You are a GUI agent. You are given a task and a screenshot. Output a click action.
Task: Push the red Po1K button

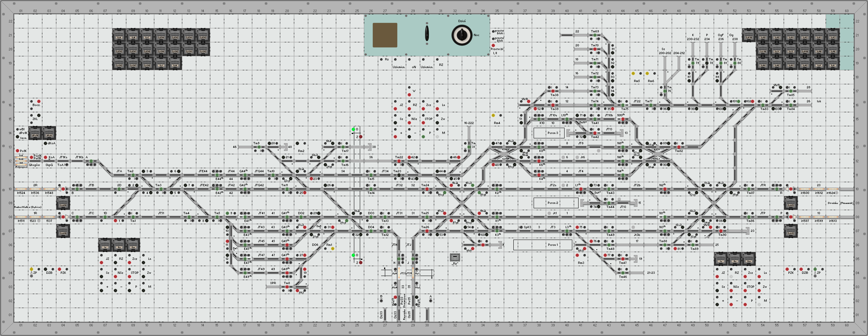(x=17, y=151)
